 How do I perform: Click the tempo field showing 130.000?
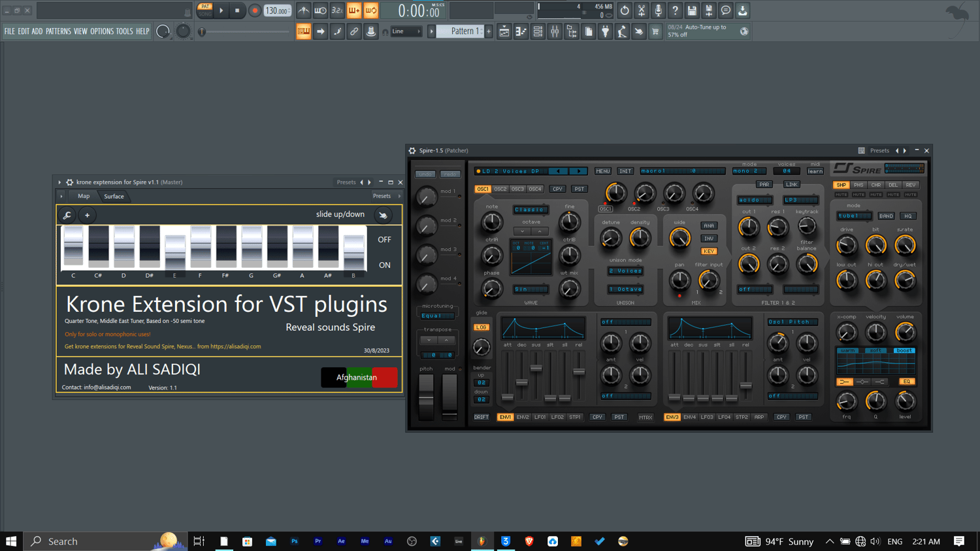point(277,10)
